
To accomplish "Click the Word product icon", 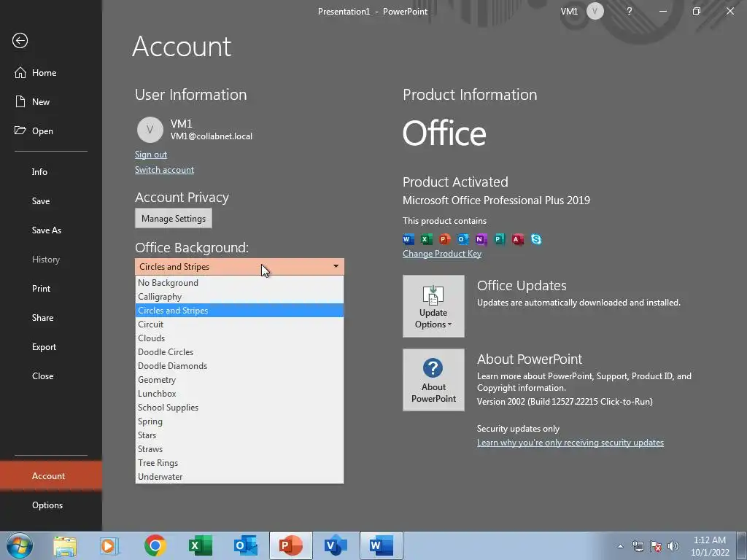I will pos(409,239).
